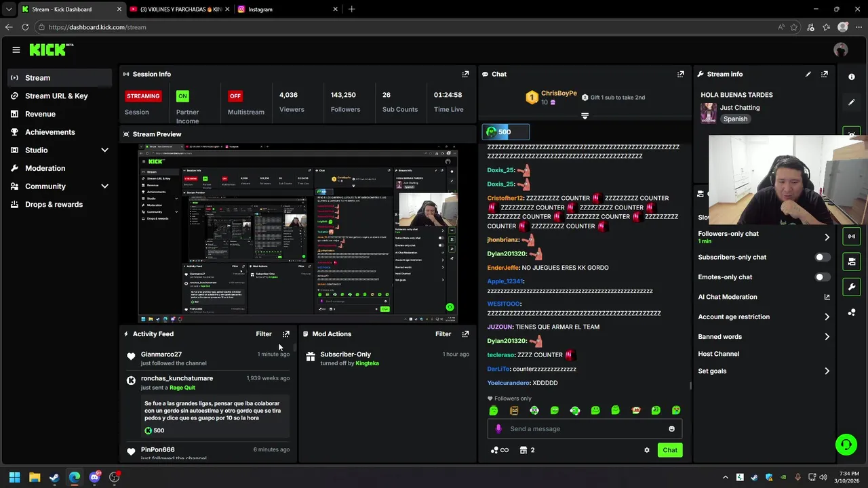868x488 pixels.
Task: Pop out the Mod Actions panel
Action: pos(465,333)
